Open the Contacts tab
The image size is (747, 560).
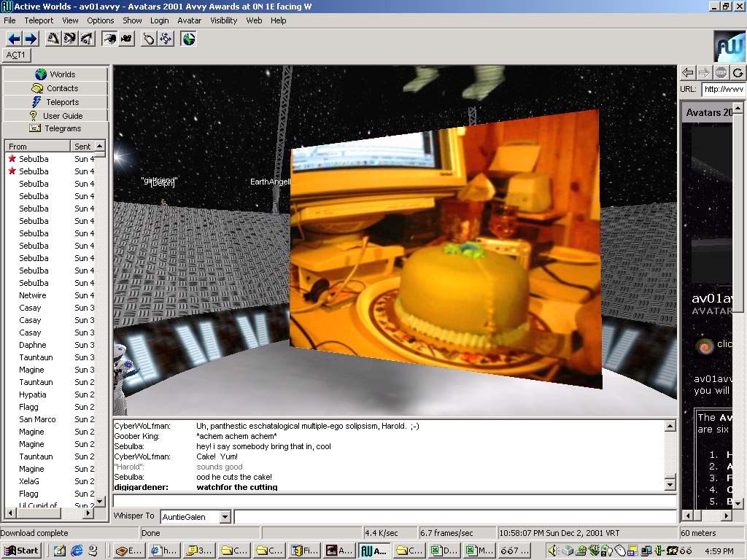coord(55,88)
